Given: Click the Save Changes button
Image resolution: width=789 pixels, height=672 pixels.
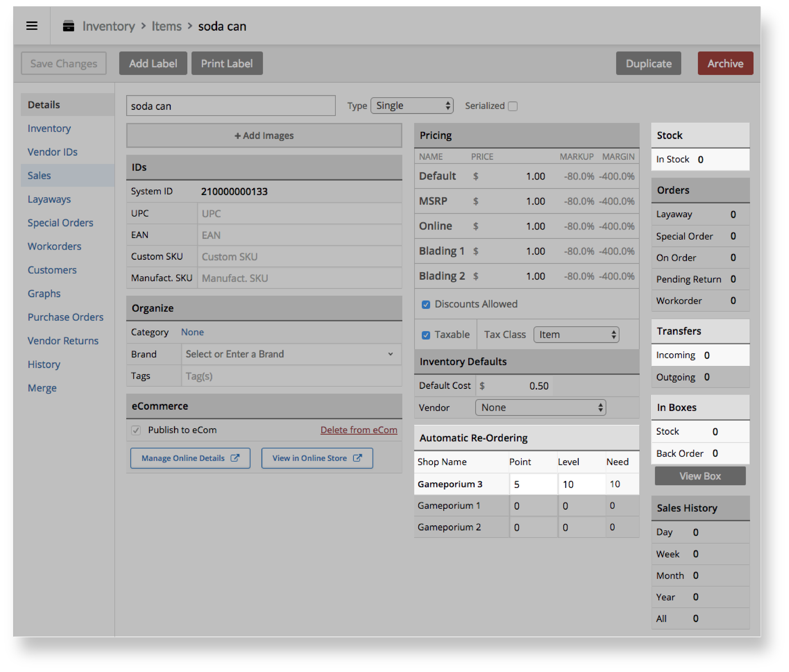Looking at the screenshot, I should pyautogui.click(x=64, y=63).
